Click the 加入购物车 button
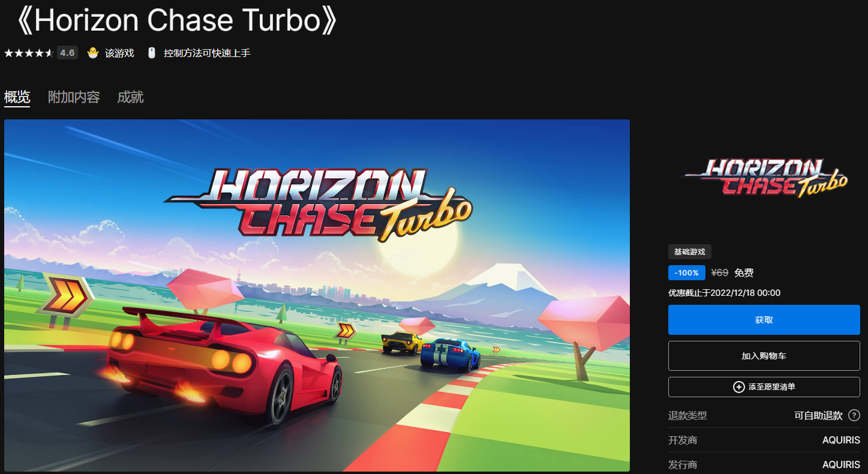Viewport: 868px width, 474px height. [764, 356]
